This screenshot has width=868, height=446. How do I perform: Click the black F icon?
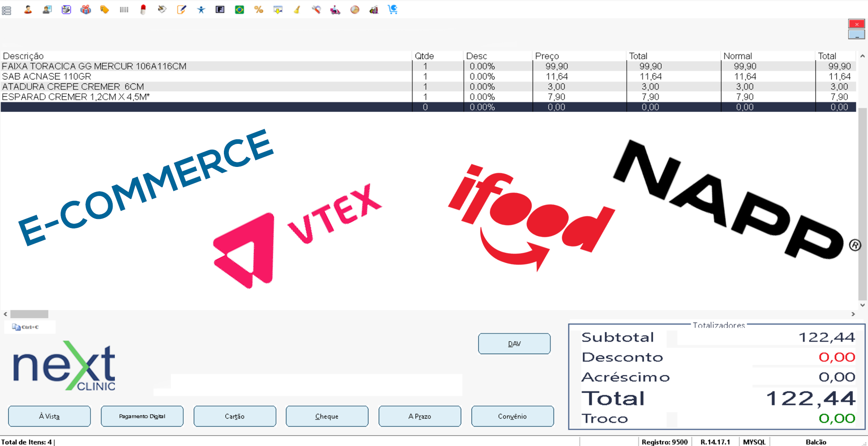(x=220, y=9)
